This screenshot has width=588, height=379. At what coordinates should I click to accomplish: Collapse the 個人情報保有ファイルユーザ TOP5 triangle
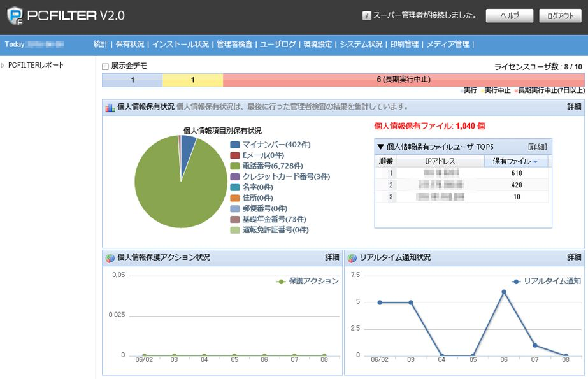(x=380, y=147)
